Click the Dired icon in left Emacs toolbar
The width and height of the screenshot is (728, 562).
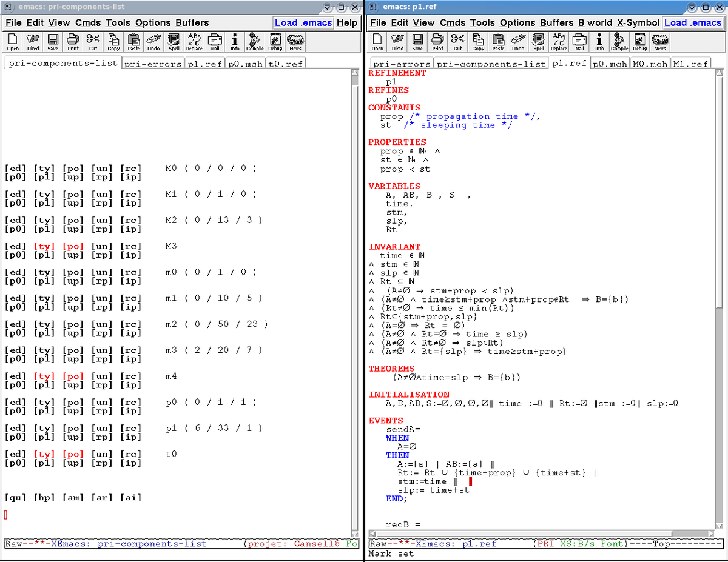click(33, 41)
